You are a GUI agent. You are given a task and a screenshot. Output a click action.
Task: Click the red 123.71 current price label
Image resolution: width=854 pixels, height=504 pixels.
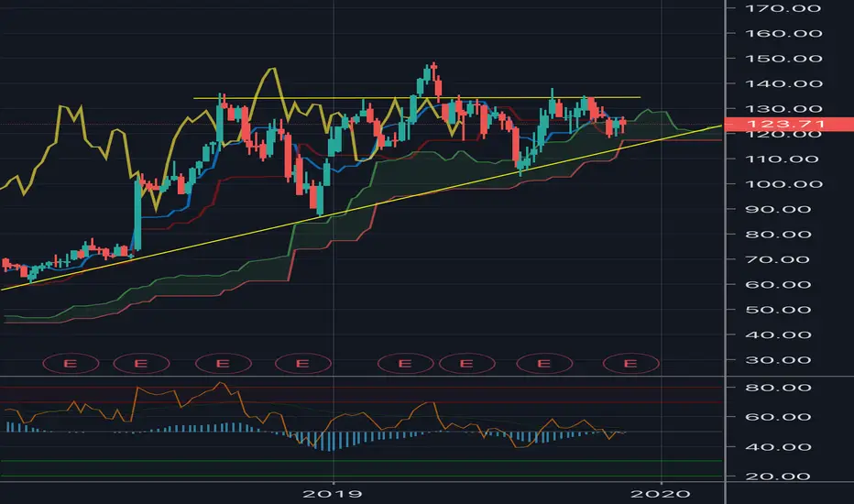[789, 125]
